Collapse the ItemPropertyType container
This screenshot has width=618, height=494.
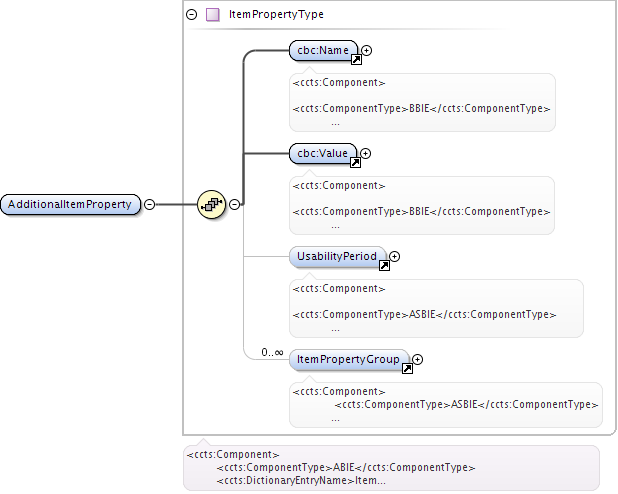click(192, 15)
